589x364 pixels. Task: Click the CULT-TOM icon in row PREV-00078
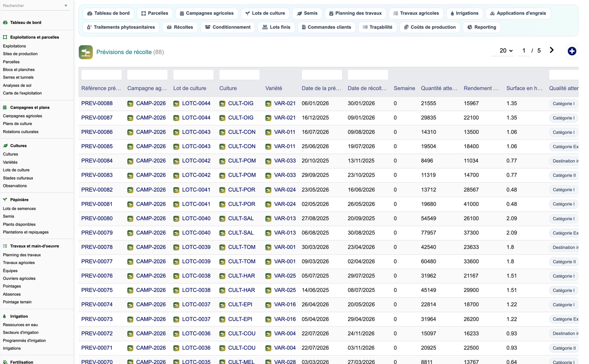pos(222,248)
